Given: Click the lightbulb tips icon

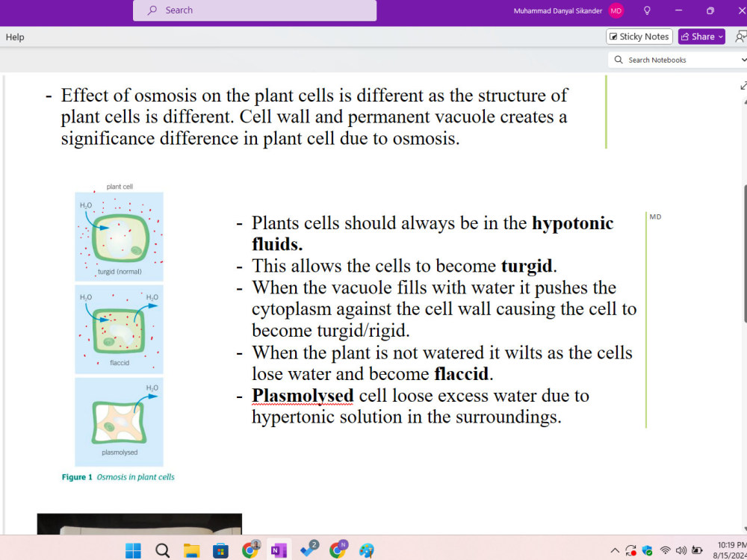Looking at the screenshot, I should [x=647, y=10].
